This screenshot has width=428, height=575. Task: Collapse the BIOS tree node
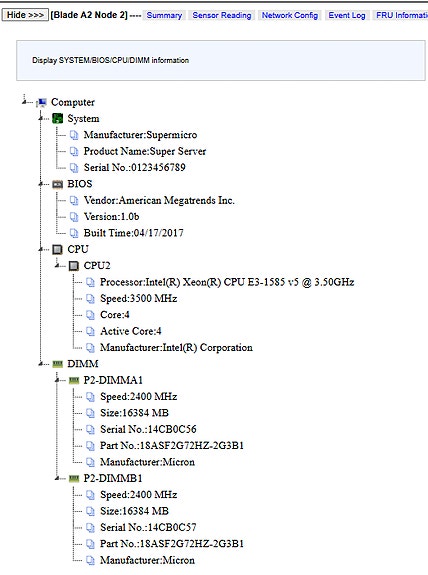pyautogui.click(x=41, y=183)
